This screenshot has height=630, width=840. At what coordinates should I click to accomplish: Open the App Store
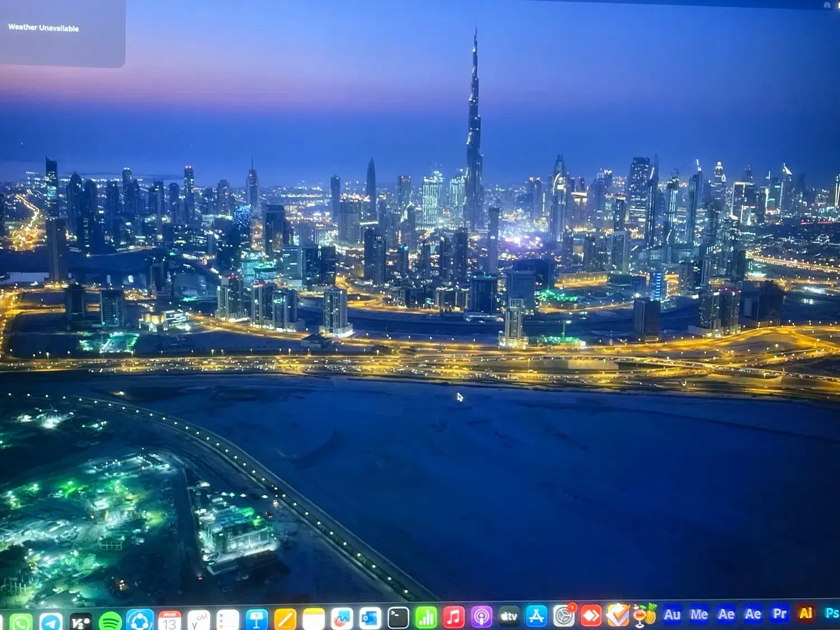(x=536, y=617)
